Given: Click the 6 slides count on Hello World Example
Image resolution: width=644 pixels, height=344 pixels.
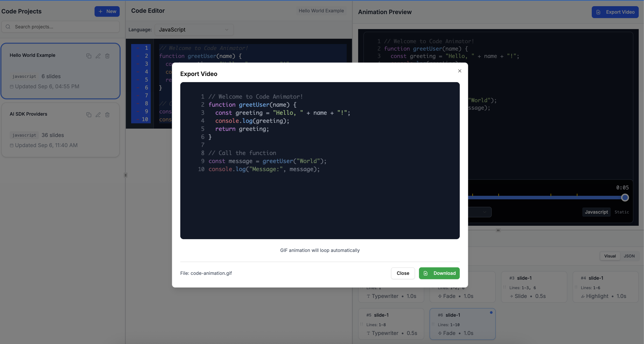Looking at the screenshot, I should coord(51,76).
